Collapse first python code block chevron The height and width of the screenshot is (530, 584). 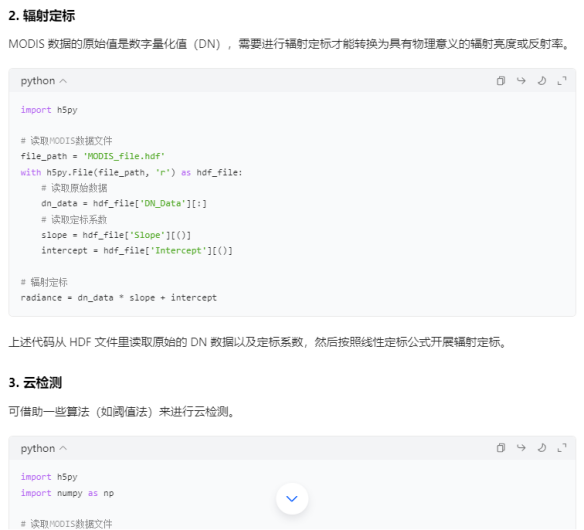pyautogui.click(x=63, y=81)
